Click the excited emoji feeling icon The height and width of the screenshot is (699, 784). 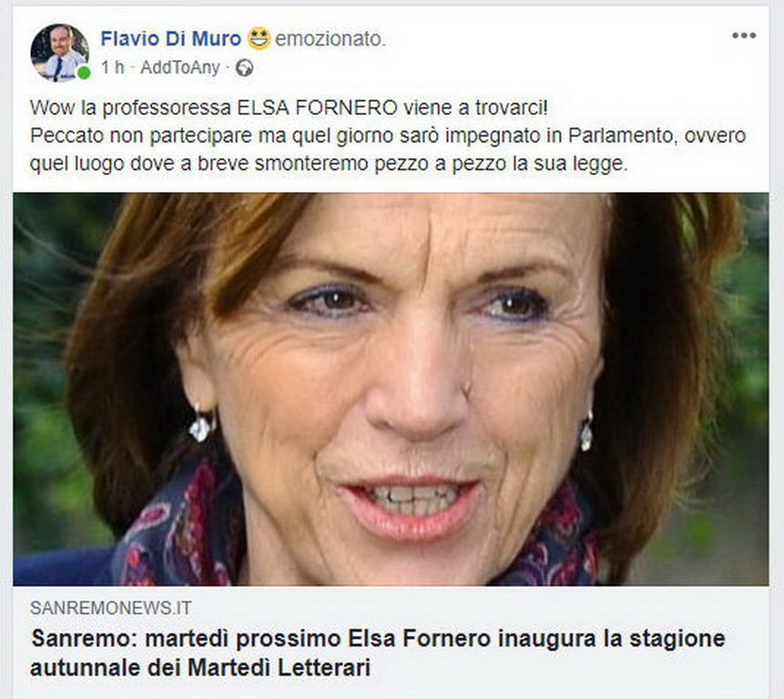[x=259, y=38]
